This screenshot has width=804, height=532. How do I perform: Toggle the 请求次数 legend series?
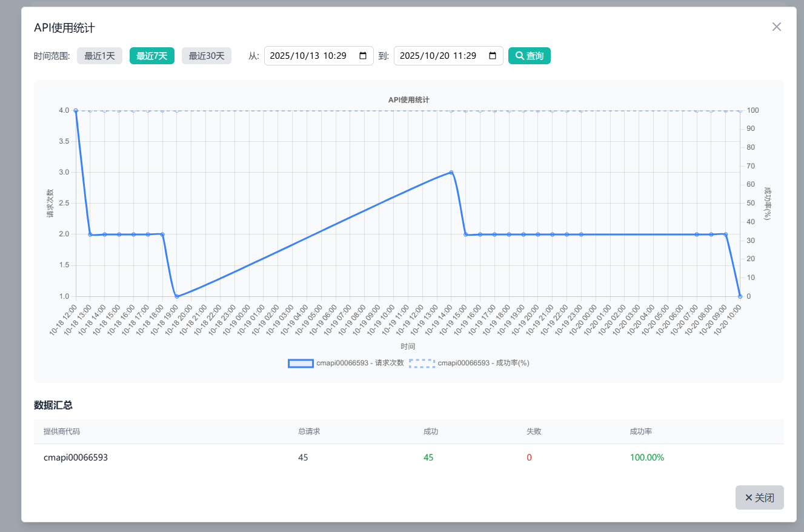(345, 363)
